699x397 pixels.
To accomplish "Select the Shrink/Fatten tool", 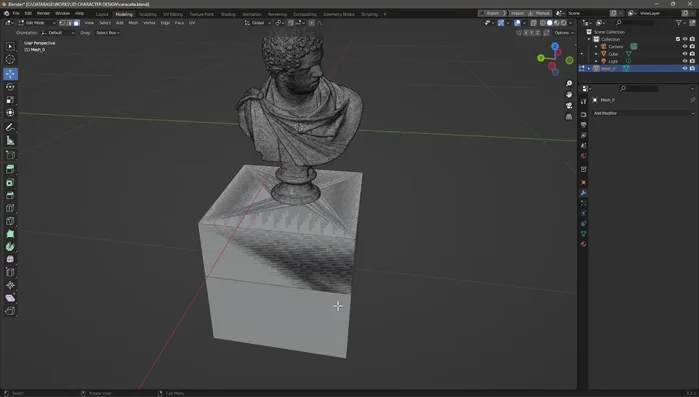I will 10,285.
